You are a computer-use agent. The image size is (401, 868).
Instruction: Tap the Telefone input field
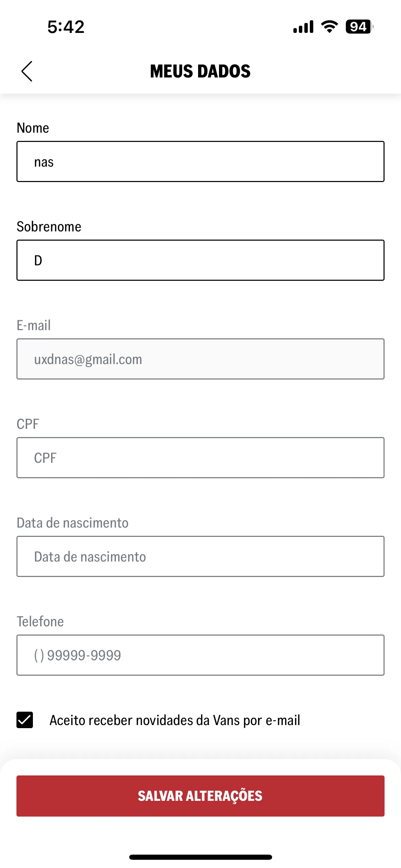[200, 655]
